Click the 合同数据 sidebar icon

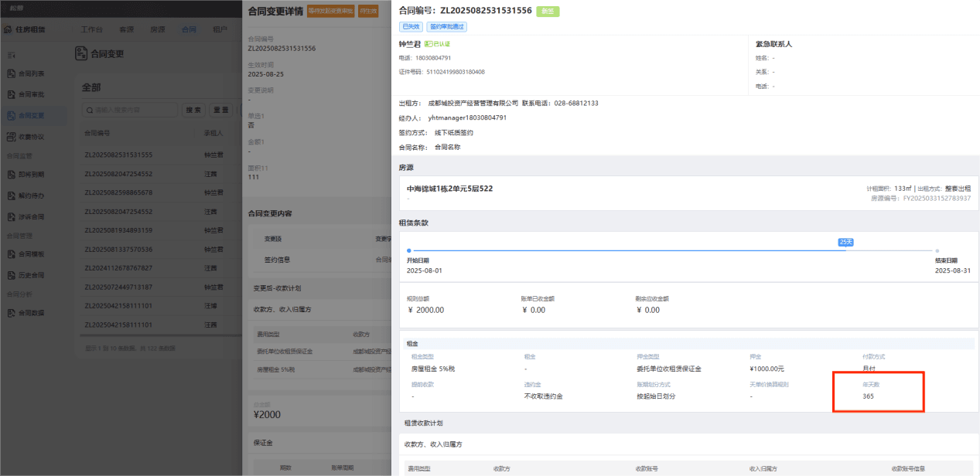[11, 313]
